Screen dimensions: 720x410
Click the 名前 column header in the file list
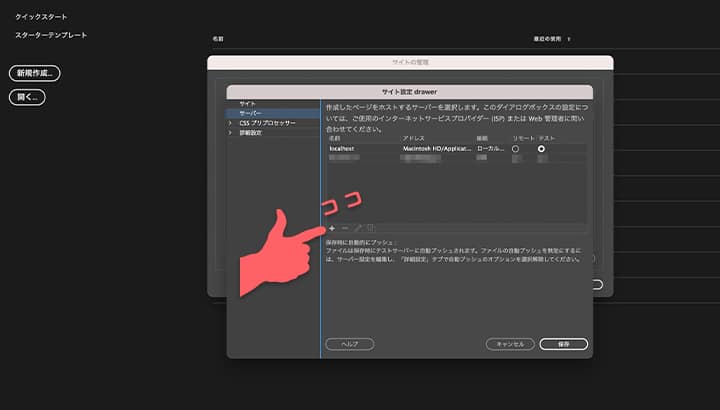point(218,39)
